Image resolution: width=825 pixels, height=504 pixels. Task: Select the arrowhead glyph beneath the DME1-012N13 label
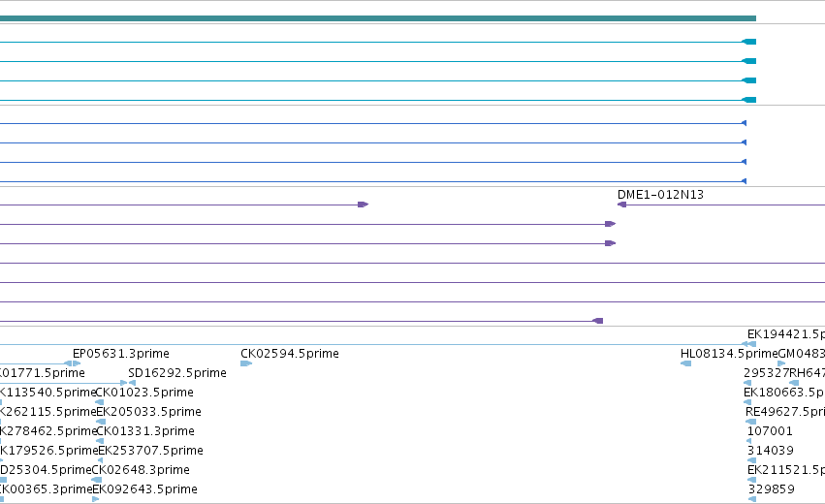[x=621, y=205]
